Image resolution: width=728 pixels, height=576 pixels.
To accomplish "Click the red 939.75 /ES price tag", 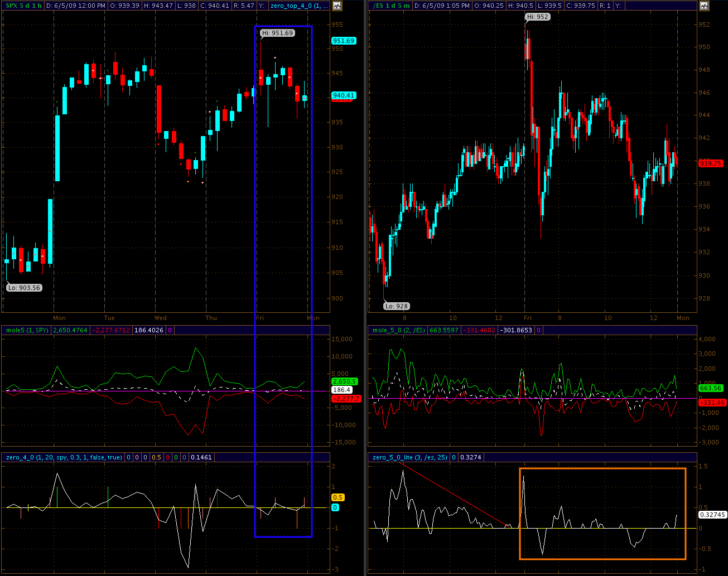I will (x=711, y=163).
